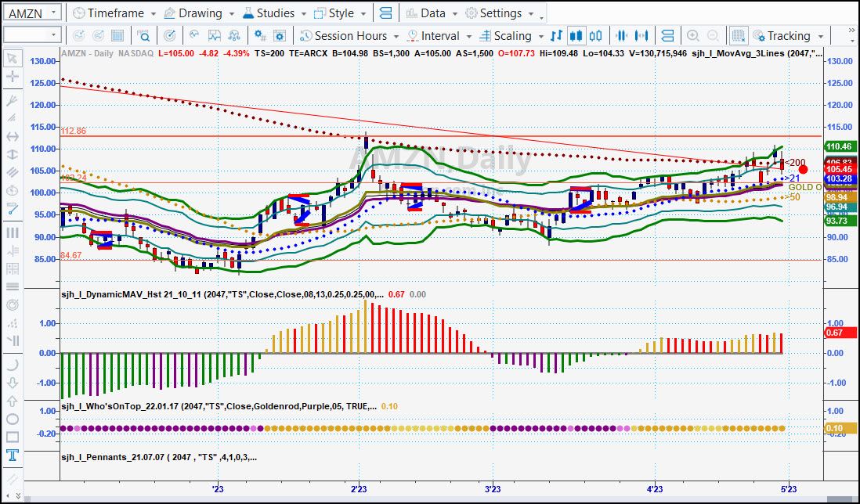
Task: Click the Session Hours button
Action: click(x=344, y=36)
